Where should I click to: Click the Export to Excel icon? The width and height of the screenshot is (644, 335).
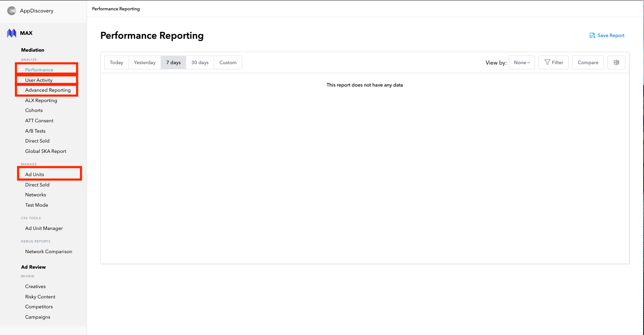point(616,62)
